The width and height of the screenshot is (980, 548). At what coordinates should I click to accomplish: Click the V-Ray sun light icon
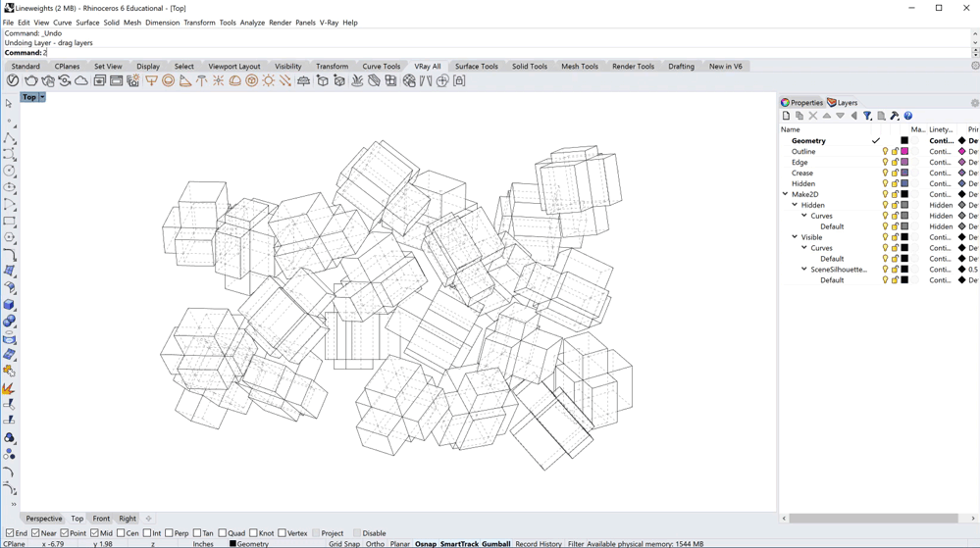tap(269, 81)
